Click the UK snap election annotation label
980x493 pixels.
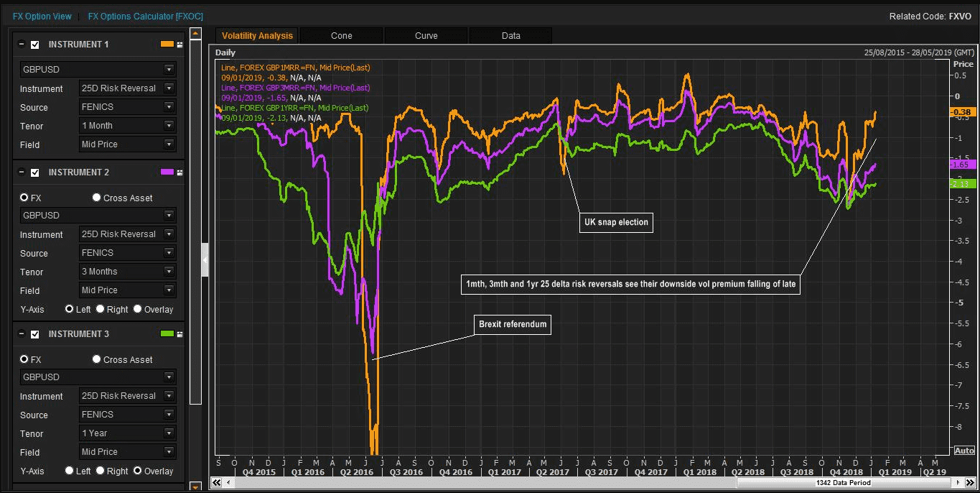click(617, 222)
